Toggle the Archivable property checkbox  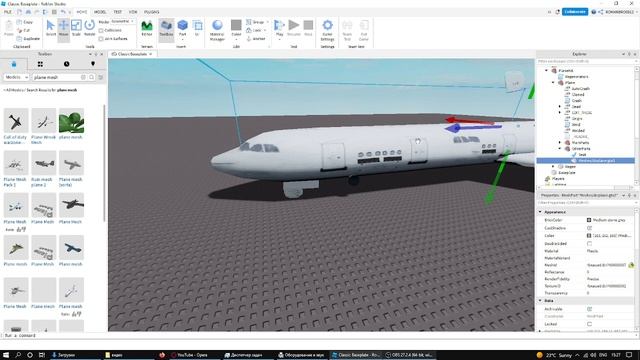589,309
